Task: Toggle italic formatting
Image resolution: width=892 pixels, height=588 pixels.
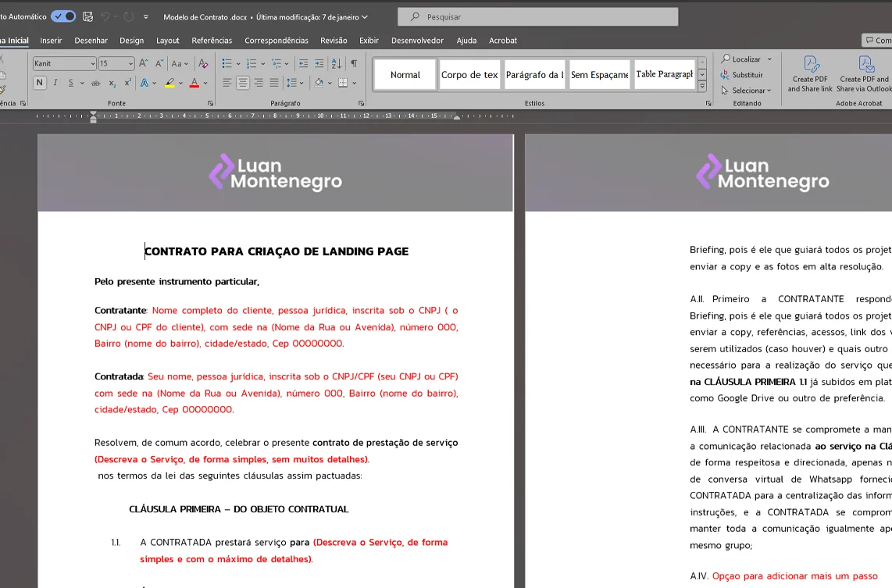Action: (x=55, y=83)
